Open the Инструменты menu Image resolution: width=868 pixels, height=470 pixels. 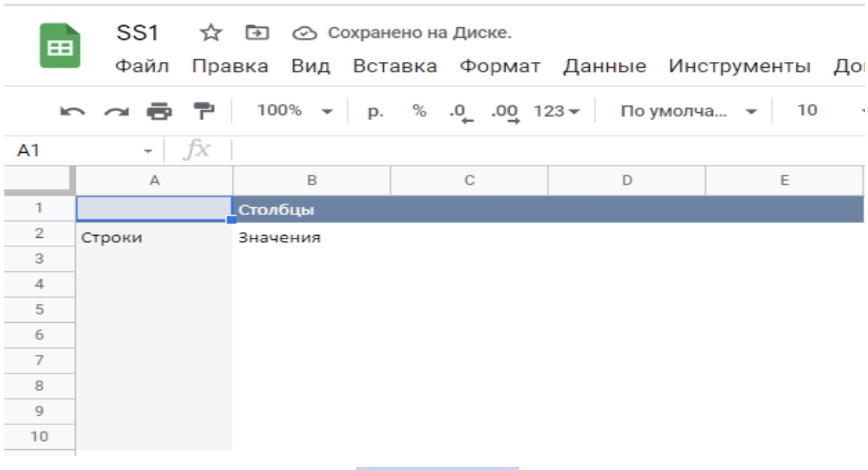(x=739, y=66)
